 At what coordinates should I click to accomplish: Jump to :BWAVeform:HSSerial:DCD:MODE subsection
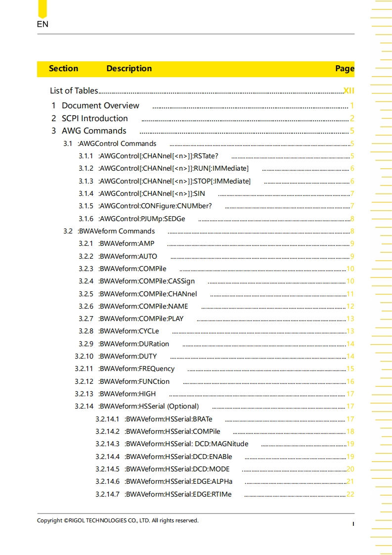click(177, 469)
